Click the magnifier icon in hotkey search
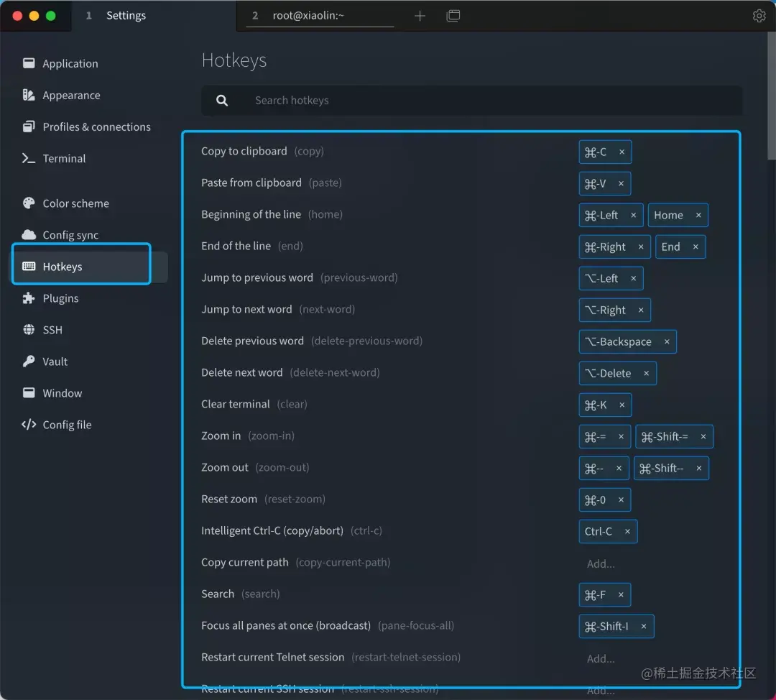Viewport: 776px width, 700px height. [x=222, y=101]
